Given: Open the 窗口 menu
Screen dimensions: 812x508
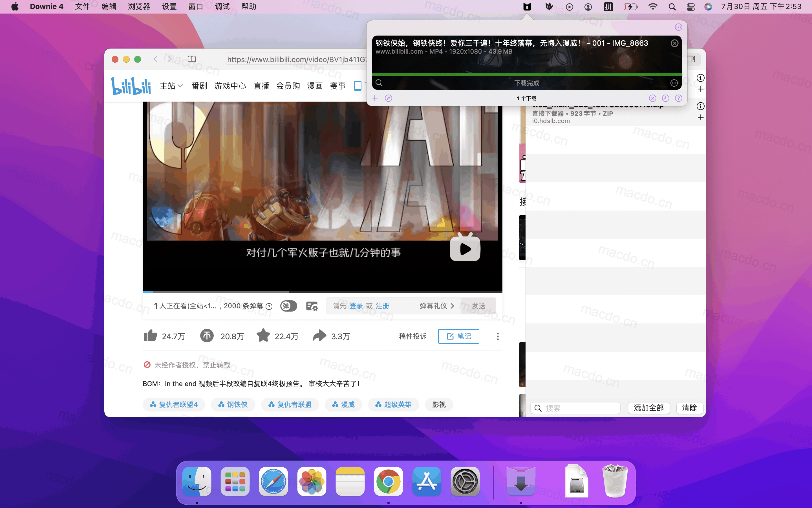Looking at the screenshot, I should 196,7.
